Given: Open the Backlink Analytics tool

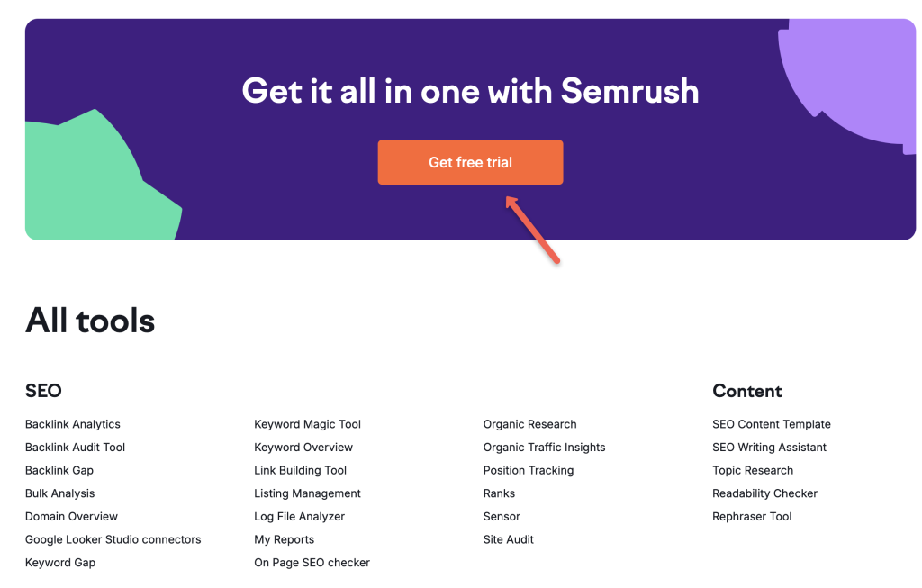Looking at the screenshot, I should pos(73,423).
